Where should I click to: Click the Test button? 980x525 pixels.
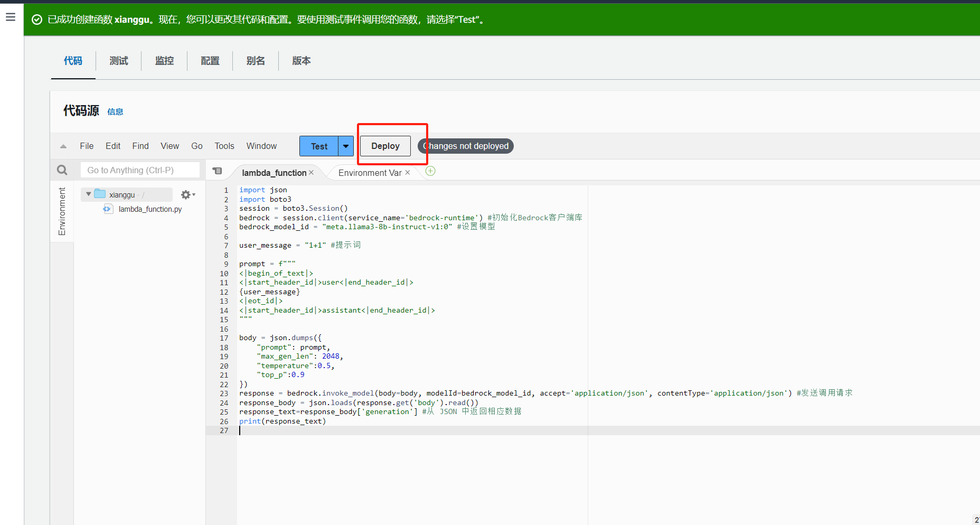coord(319,146)
